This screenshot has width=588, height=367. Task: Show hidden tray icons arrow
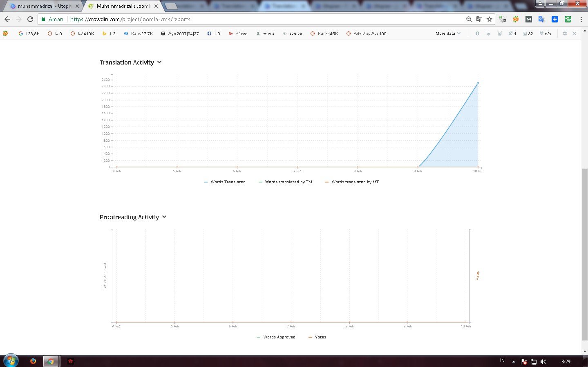pyautogui.click(x=514, y=362)
